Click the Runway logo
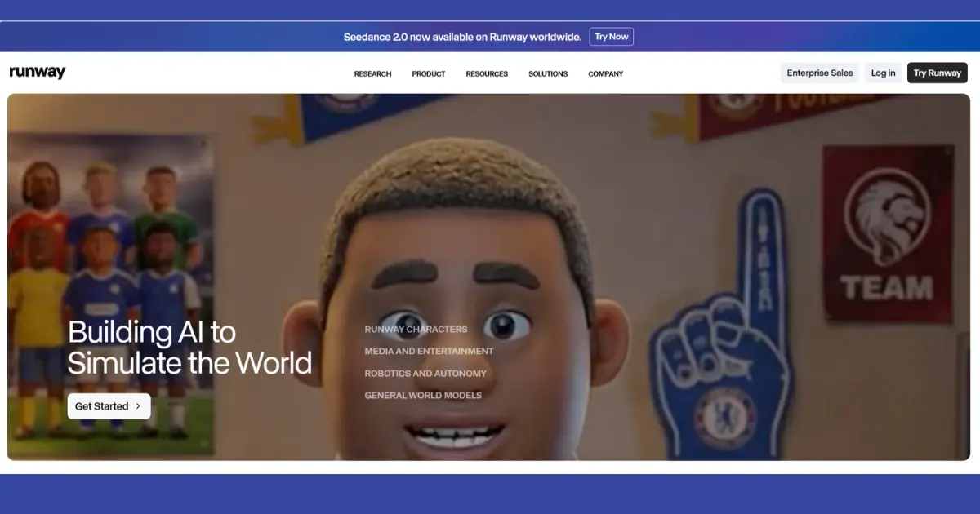The width and height of the screenshot is (980, 514). tap(38, 73)
